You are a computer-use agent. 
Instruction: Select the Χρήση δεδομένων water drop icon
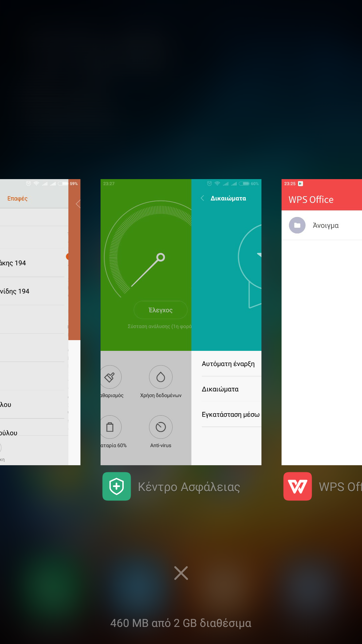tap(161, 377)
